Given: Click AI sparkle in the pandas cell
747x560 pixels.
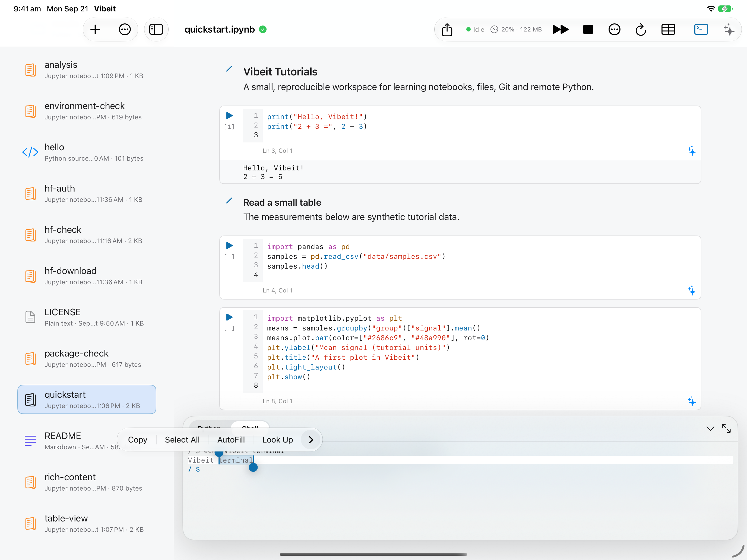Looking at the screenshot, I should [x=692, y=290].
